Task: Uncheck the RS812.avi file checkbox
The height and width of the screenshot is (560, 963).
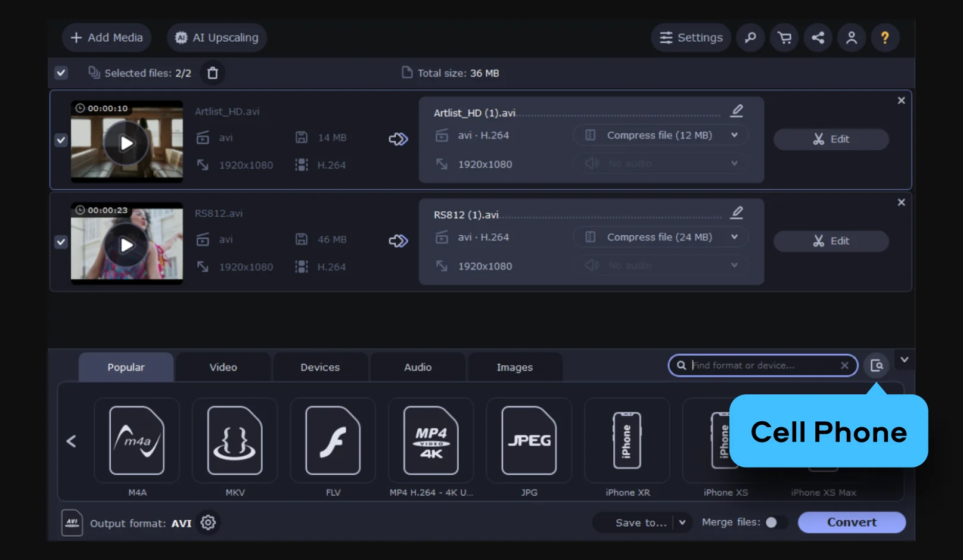Action: click(61, 242)
